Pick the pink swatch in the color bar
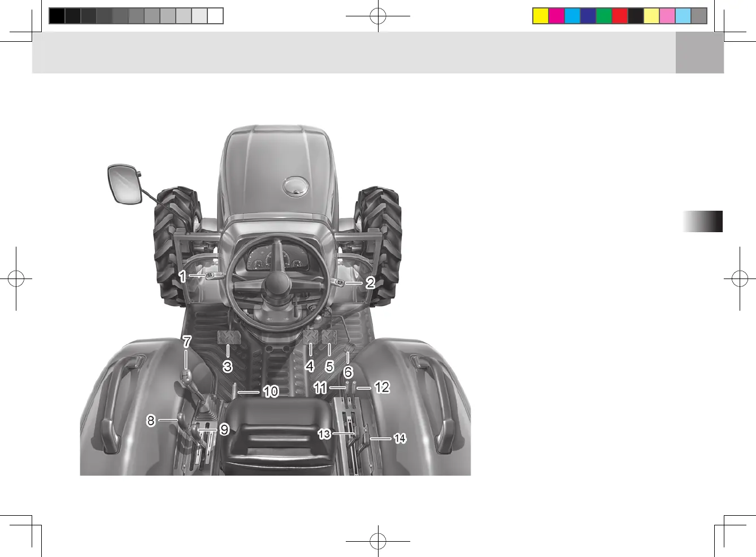Viewport: 756px width, 557px height. point(667,16)
